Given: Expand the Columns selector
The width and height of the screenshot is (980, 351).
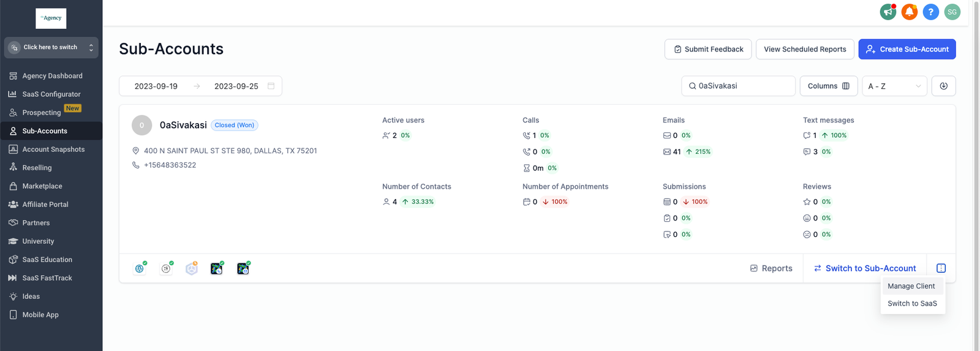Looking at the screenshot, I should (828, 86).
